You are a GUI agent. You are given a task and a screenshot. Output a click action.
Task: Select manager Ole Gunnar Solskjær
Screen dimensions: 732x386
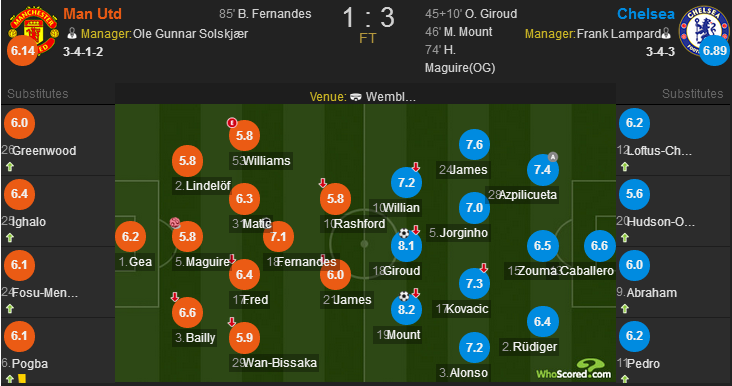tap(190, 34)
